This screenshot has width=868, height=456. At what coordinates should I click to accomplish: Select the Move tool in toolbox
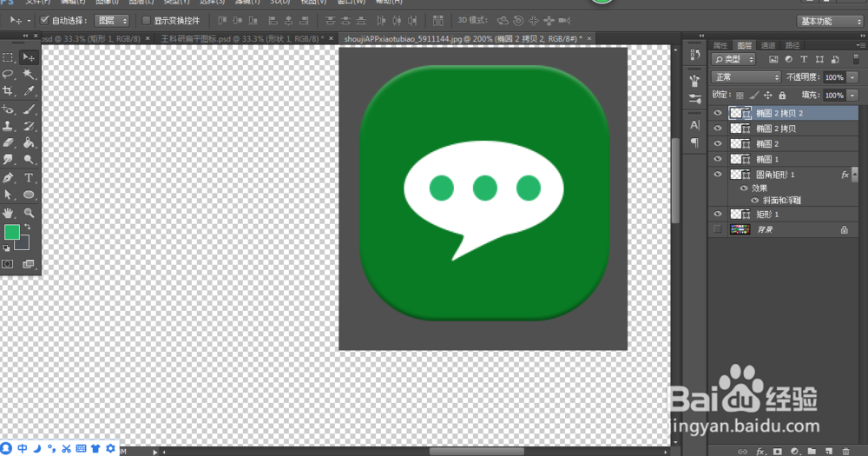coord(29,57)
